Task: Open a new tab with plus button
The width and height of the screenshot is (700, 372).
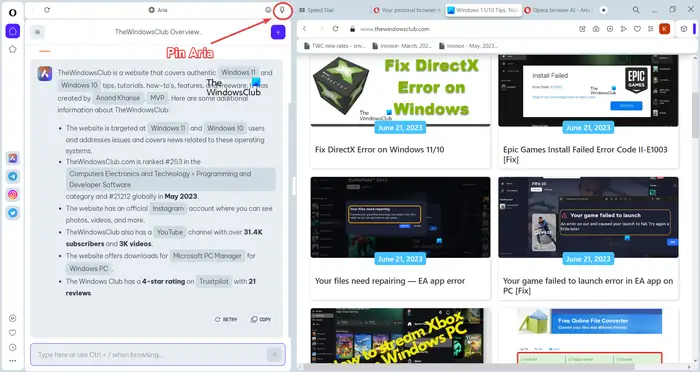Action: click(604, 10)
